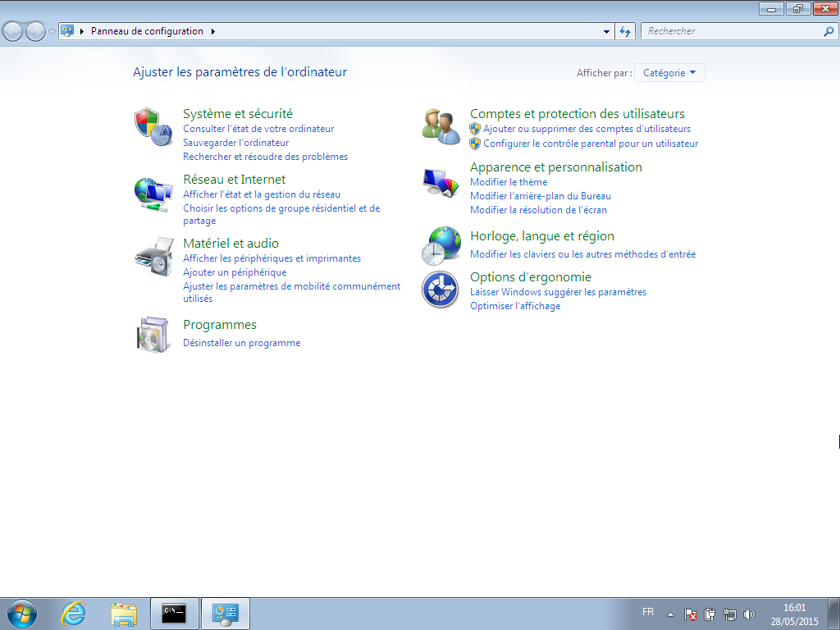This screenshot has width=840, height=630.
Task: Click shield icon beside Configurer le contrôle parental
Action: tap(475, 144)
